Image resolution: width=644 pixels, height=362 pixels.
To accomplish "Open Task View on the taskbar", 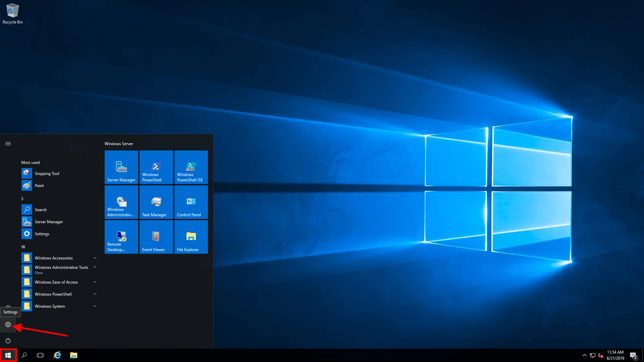I will coord(40,355).
